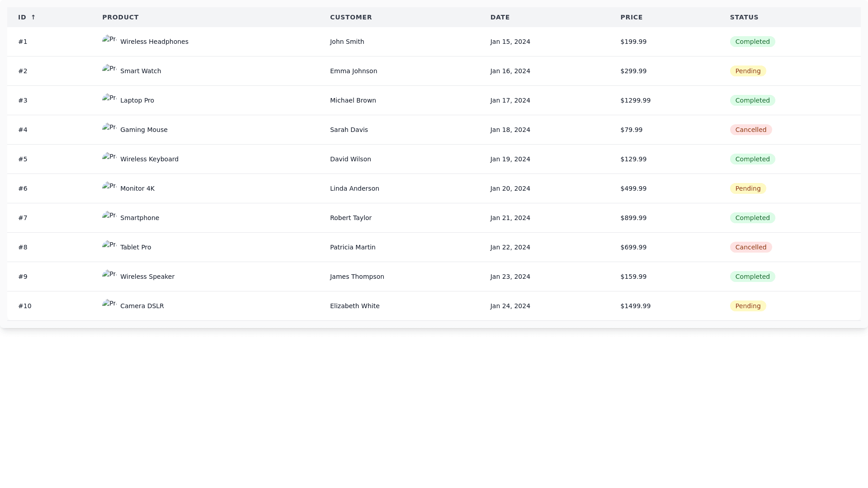The height and width of the screenshot is (488, 868).
Task: Sort table by Customer column header
Action: [x=351, y=17]
